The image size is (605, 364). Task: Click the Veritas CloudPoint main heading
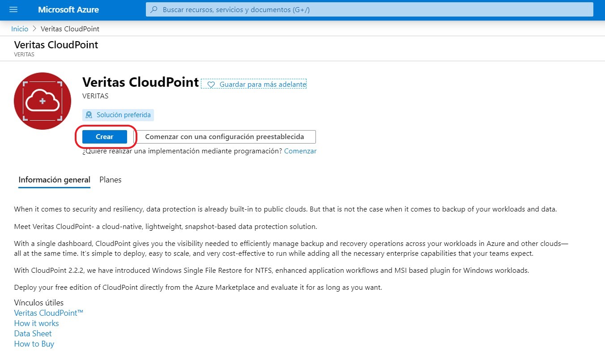coord(141,82)
